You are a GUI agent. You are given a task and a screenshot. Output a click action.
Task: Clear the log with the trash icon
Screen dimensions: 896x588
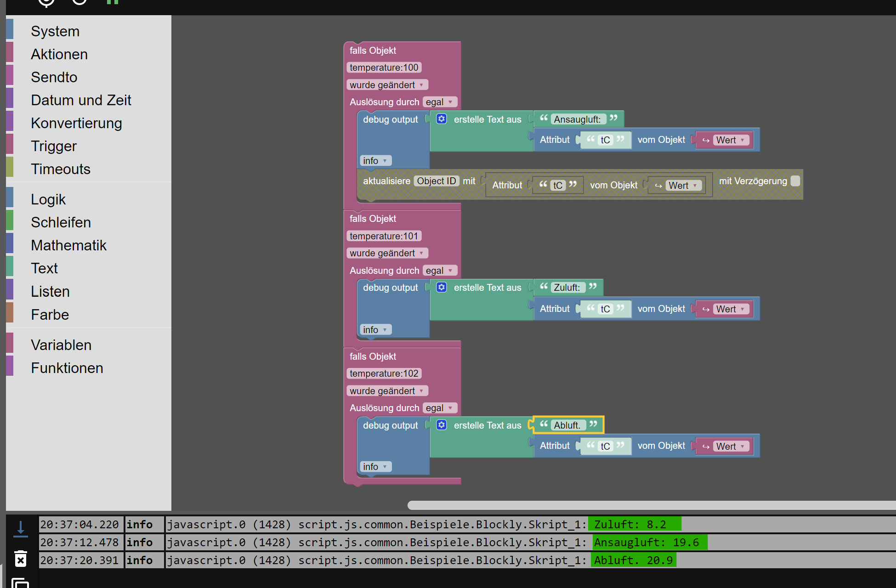click(21, 559)
